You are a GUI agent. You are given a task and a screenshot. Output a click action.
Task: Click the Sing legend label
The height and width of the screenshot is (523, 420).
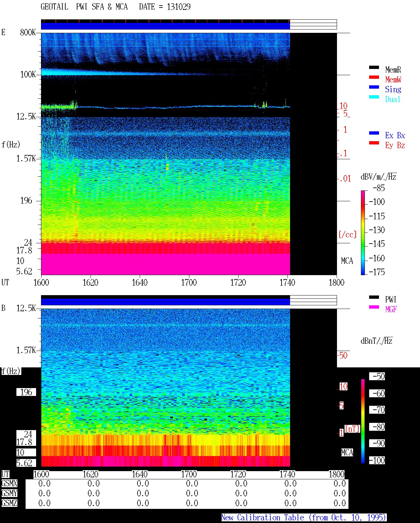[393, 89]
